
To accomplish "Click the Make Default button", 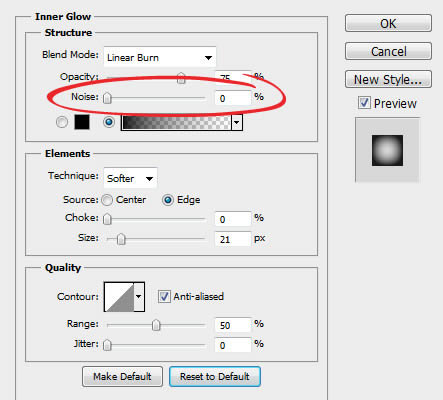I will tap(122, 377).
